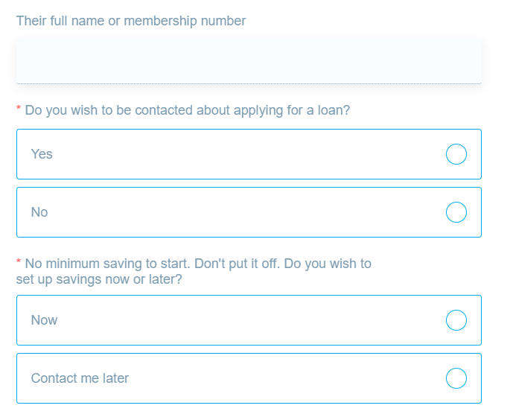The width and height of the screenshot is (516, 420).
Task: Select the Yes radio circle for loan contact
Action: click(x=456, y=154)
